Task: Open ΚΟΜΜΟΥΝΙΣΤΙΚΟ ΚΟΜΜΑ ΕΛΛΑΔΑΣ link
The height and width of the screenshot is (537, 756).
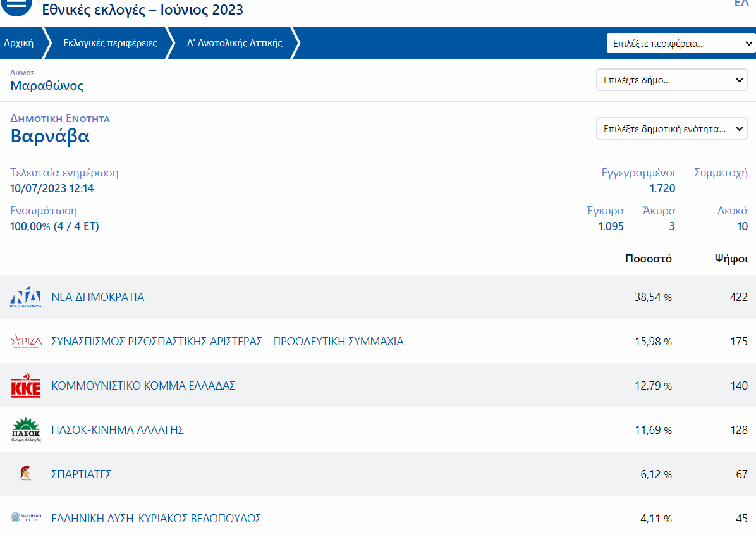Action: tap(143, 386)
